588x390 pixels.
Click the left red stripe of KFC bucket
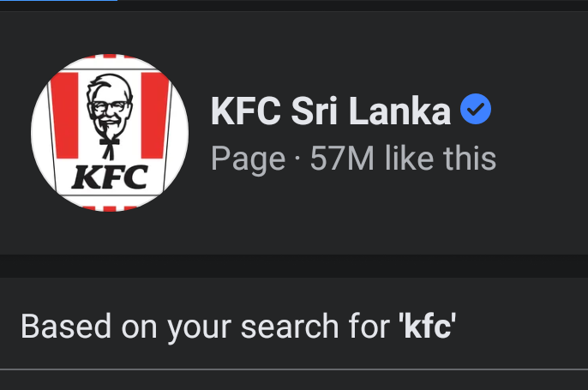click(64, 116)
